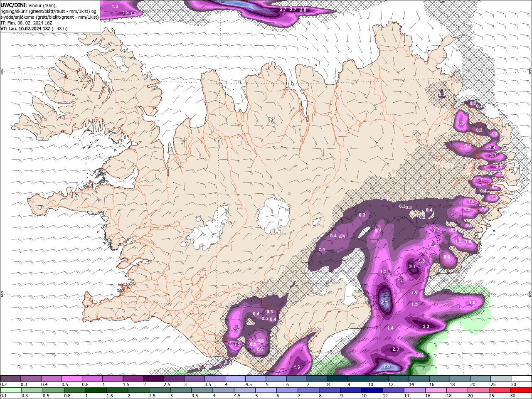532x399 pixels.
Task: Pick the 0.5 swatch in the upper snow scale
Action: point(71,379)
